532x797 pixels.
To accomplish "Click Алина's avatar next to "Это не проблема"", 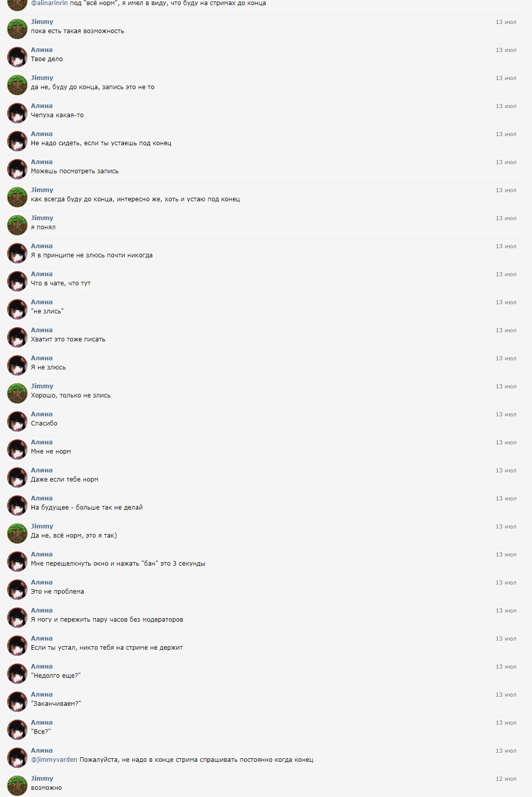I will coord(17,590).
